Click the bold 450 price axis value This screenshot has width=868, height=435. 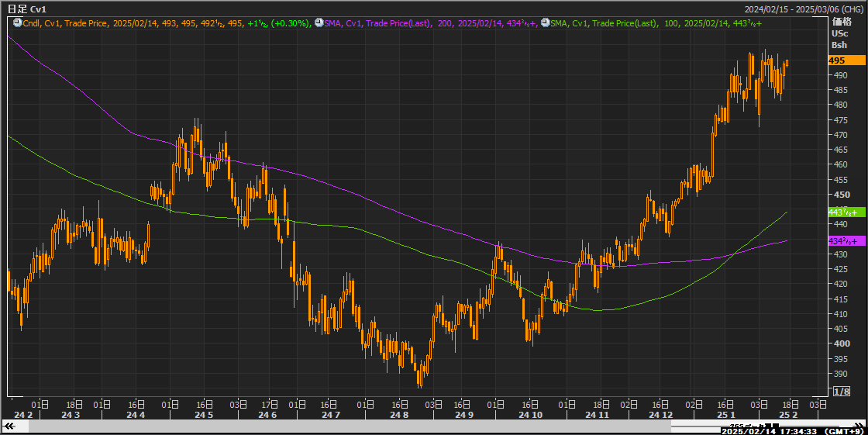tap(842, 195)
